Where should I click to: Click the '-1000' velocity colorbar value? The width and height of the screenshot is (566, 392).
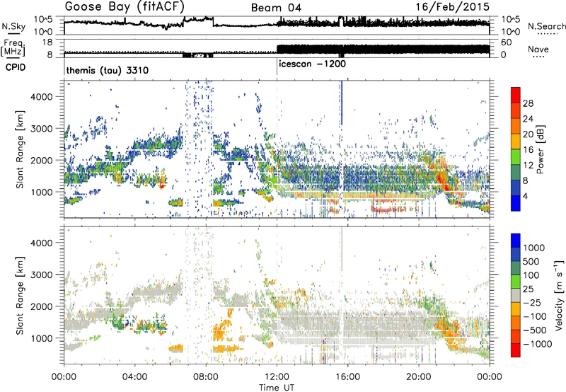pos(537,344)
